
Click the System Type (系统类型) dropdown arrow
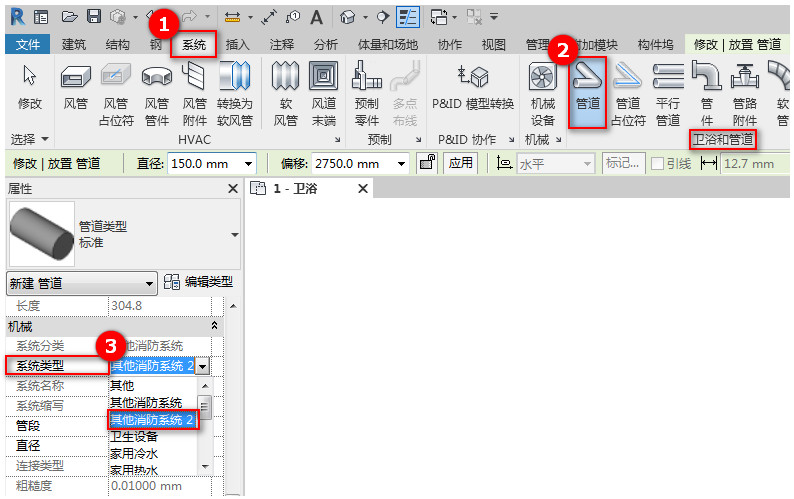click(x=203, y=366)
